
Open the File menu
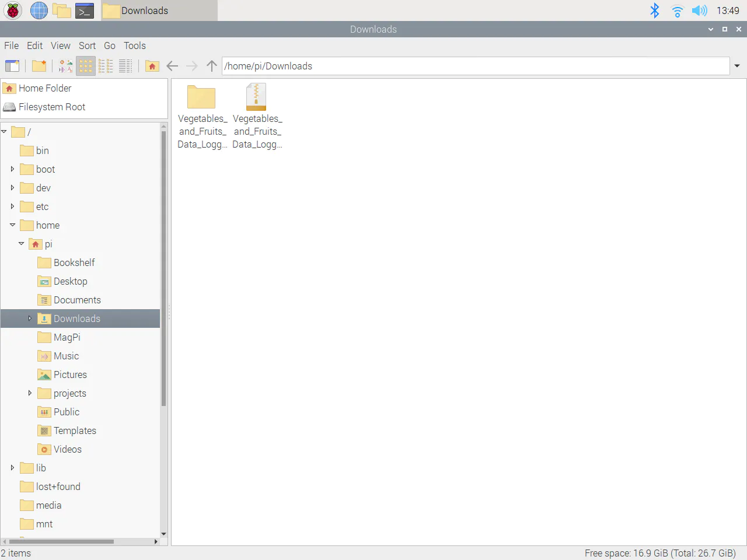click(12, 45)
